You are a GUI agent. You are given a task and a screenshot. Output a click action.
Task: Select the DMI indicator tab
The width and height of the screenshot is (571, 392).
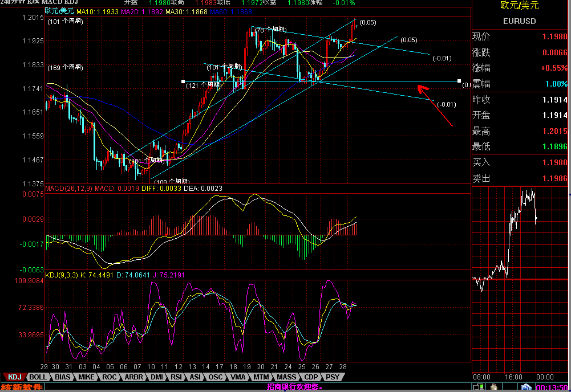click(x=157, y=377)
